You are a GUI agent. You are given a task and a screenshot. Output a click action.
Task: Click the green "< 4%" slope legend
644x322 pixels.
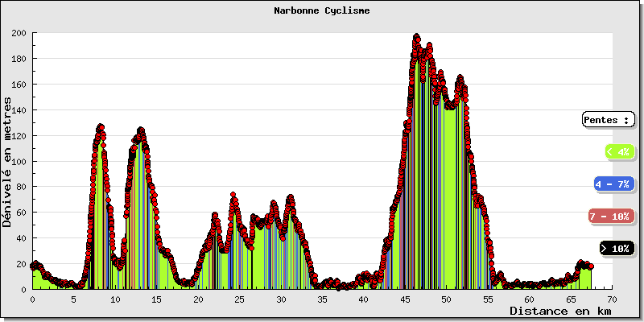(618, 151)
